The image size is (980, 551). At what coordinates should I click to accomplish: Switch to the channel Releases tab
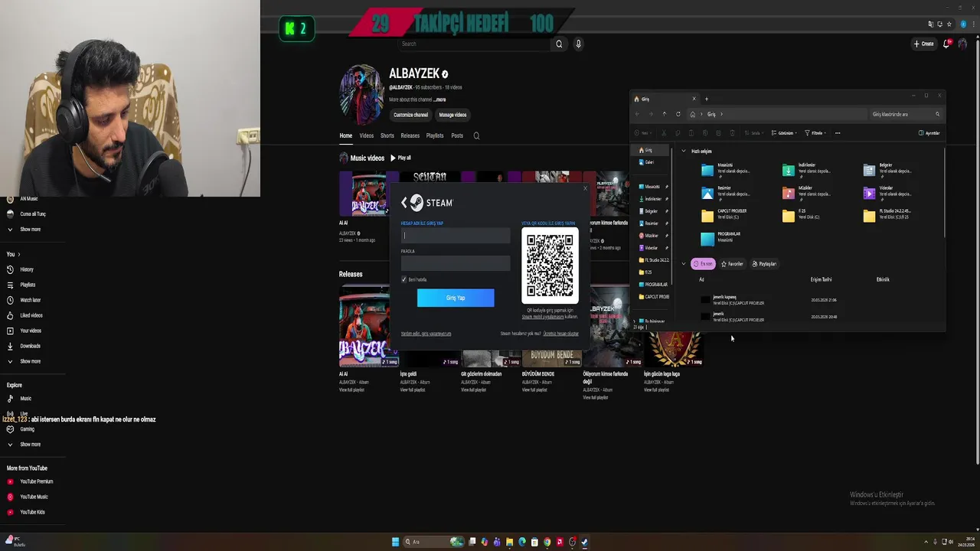(x=410, y=135)
